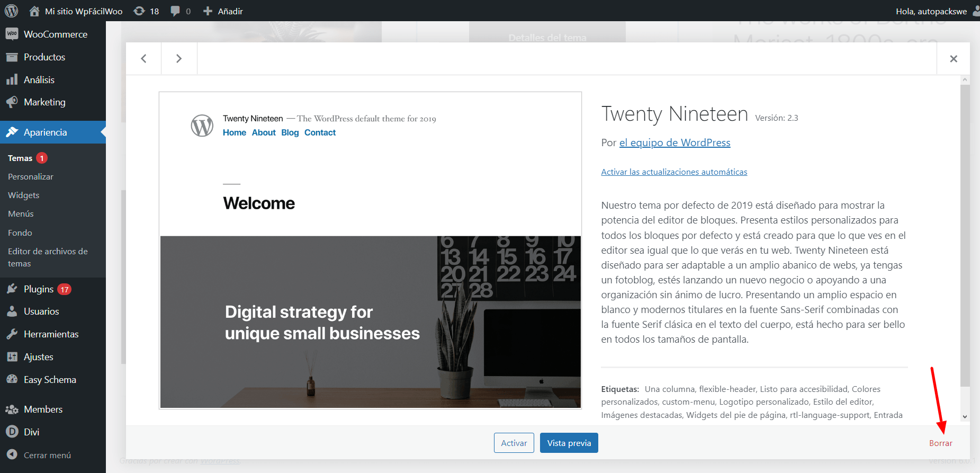980x473 pixels.
Task: Open the Herramientas menu label
Action: click(51, 334)
